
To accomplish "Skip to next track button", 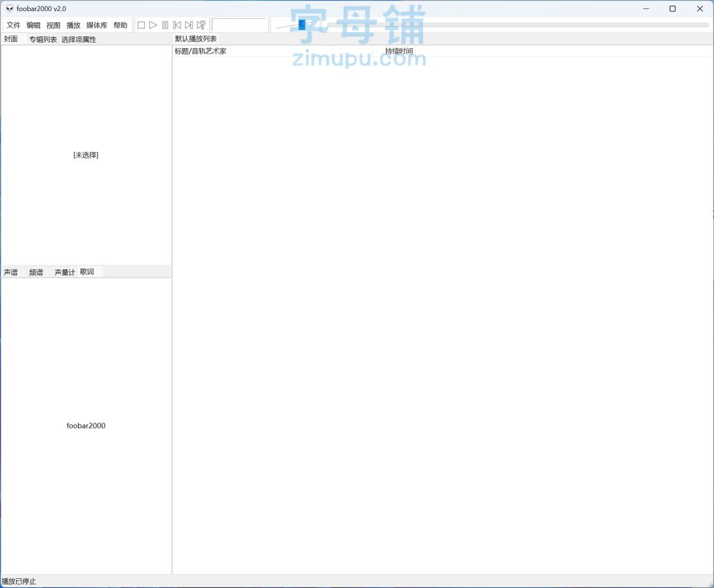I will [189, 25].
